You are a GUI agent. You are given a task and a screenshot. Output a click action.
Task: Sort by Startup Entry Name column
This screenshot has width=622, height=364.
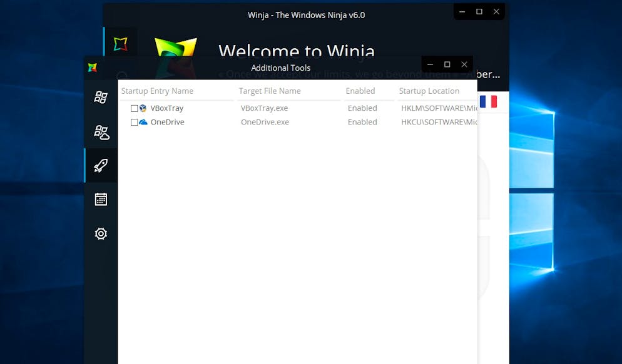(158, 91)
